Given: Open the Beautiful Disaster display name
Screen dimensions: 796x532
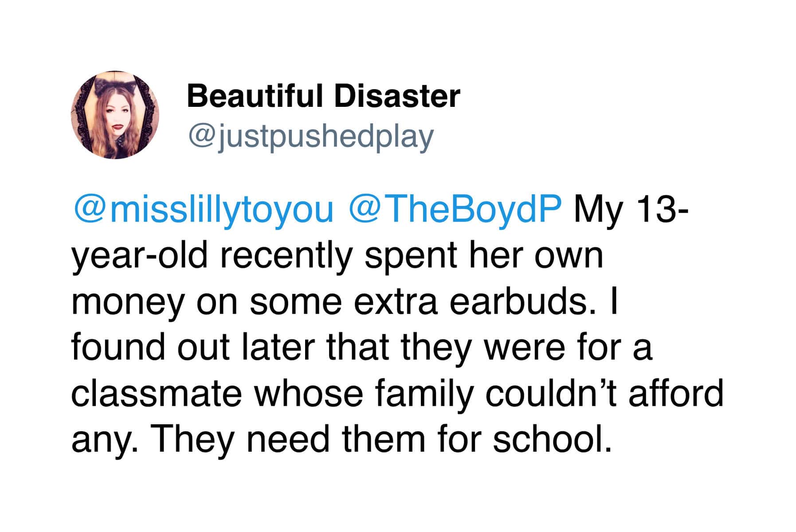Looking at the screenshot, I should 323,96.
